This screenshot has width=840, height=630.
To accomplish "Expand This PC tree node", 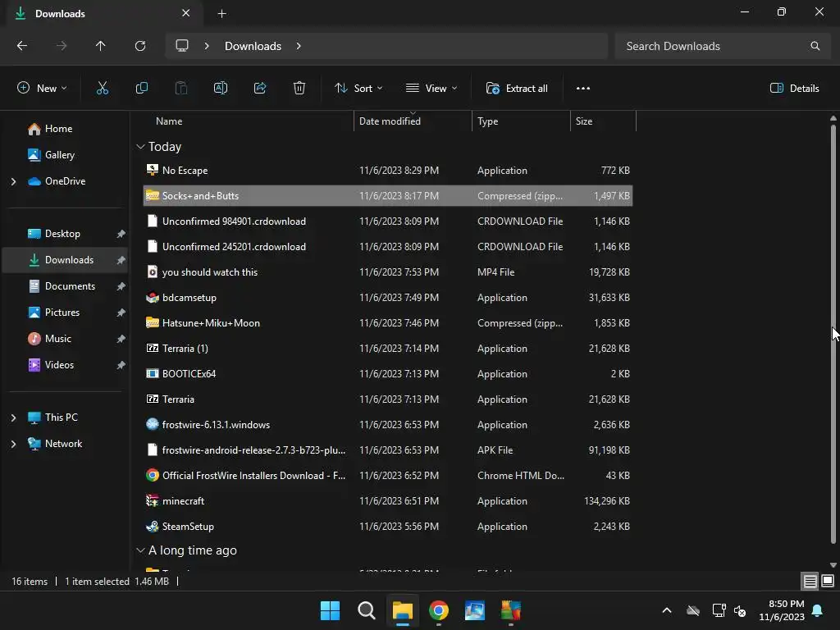I will 13,418.
